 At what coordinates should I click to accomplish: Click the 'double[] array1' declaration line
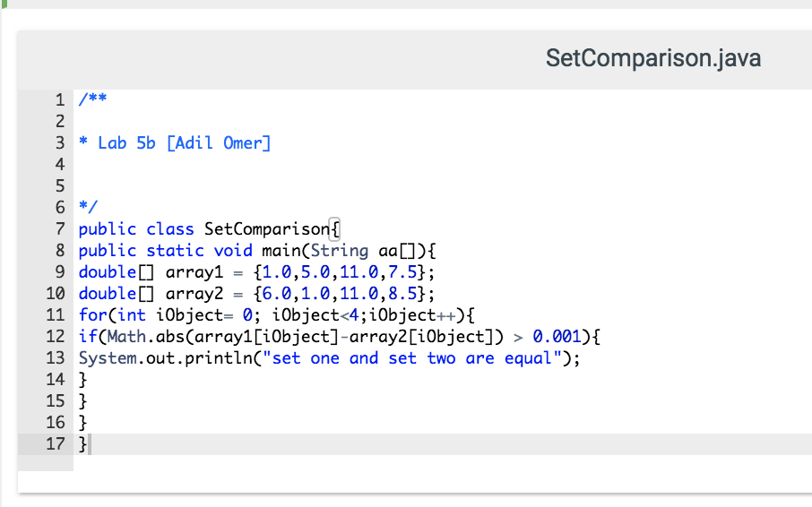pos(256,271)
